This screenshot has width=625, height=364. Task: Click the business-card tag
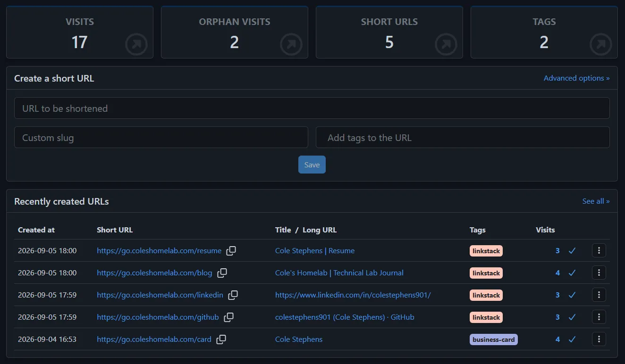494,339
